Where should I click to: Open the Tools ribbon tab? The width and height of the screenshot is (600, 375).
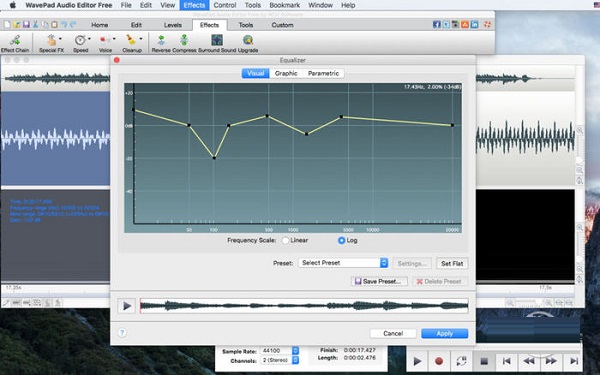(246, 25)
